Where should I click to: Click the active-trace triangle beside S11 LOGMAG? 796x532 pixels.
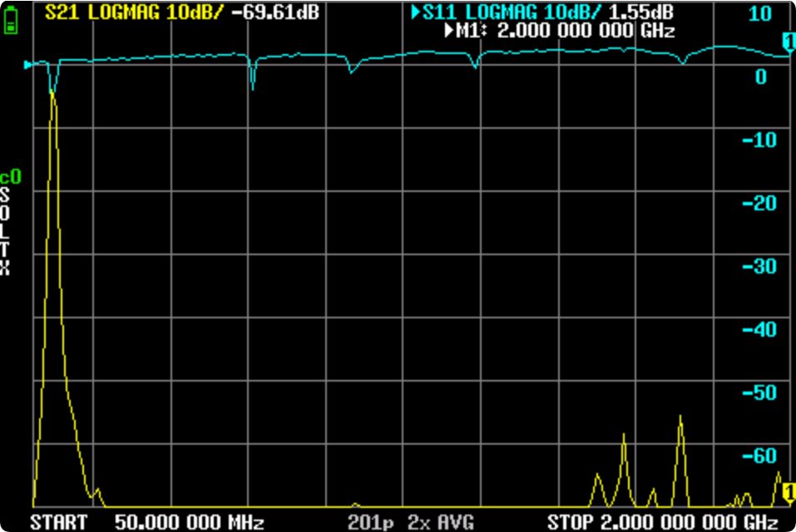tap(417, 13)
